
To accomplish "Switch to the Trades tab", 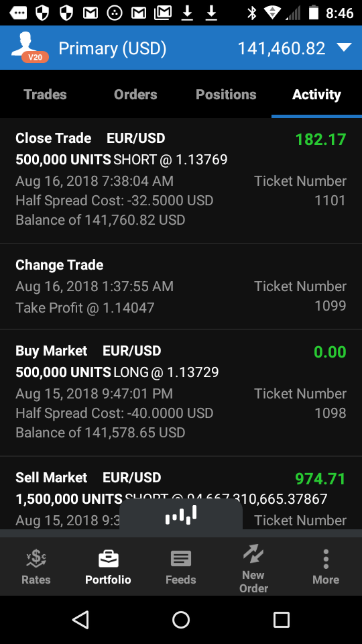I will 45,95.
